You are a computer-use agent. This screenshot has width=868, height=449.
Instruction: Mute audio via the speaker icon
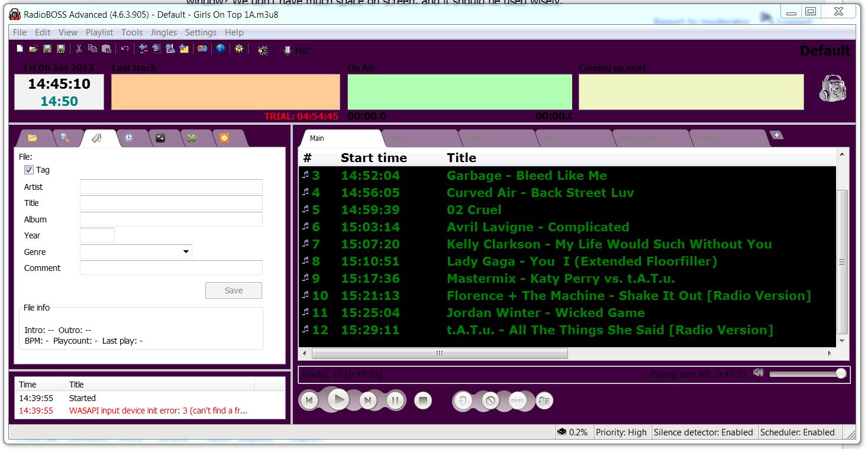click(759, 373)
